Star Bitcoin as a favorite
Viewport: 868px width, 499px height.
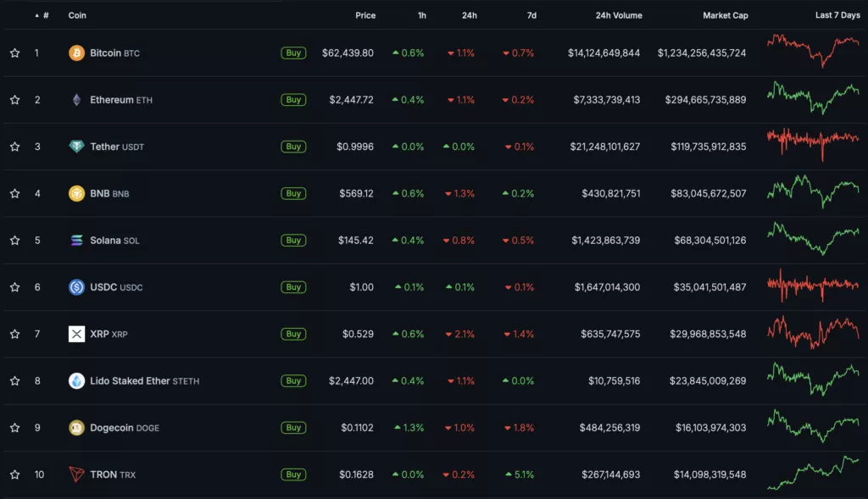point(14,53)
